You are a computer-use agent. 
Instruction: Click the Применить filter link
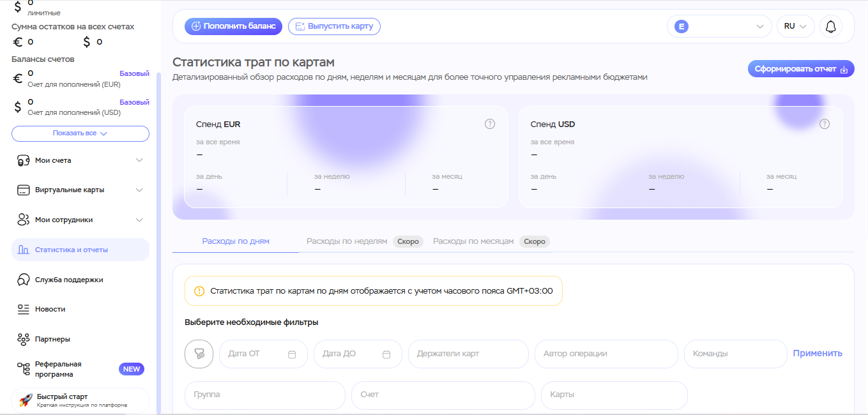[818, 353]
